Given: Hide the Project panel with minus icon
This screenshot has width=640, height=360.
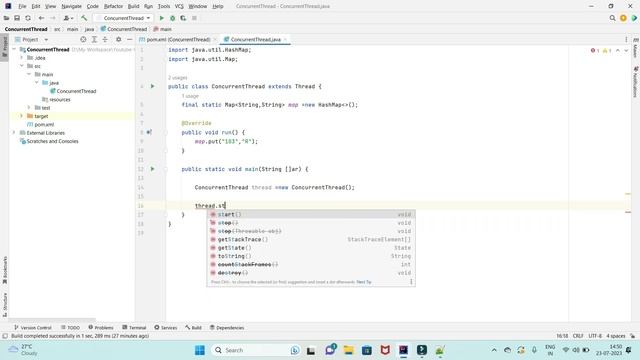Looking at the screenshot, I should click(129, 40).
